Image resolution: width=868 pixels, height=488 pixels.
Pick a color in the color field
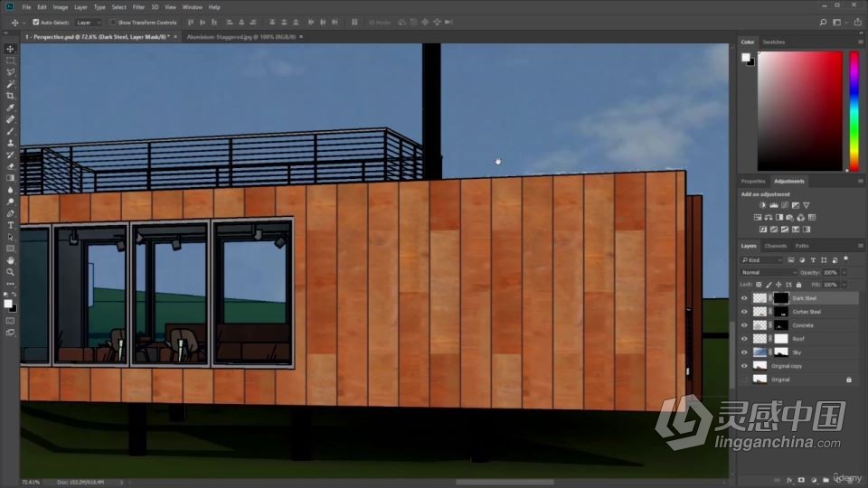pyautogui.click(x=800, y=111)
